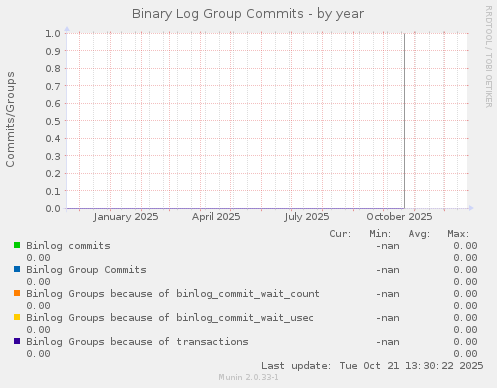Click the Last update timestamp text
Screen dimensions: 497x388
tap(372, 366)
